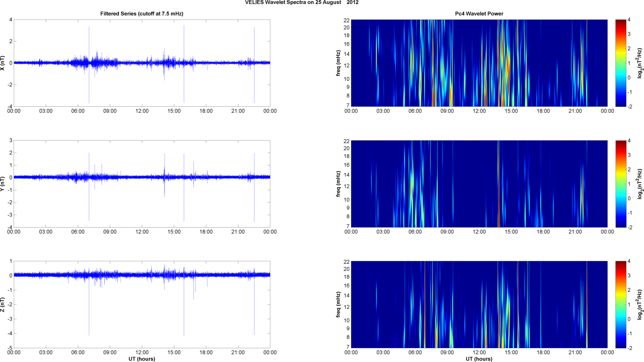
Task: Click the 15:00 tick under the bottom spectrogram
Action: click(511, 353)
